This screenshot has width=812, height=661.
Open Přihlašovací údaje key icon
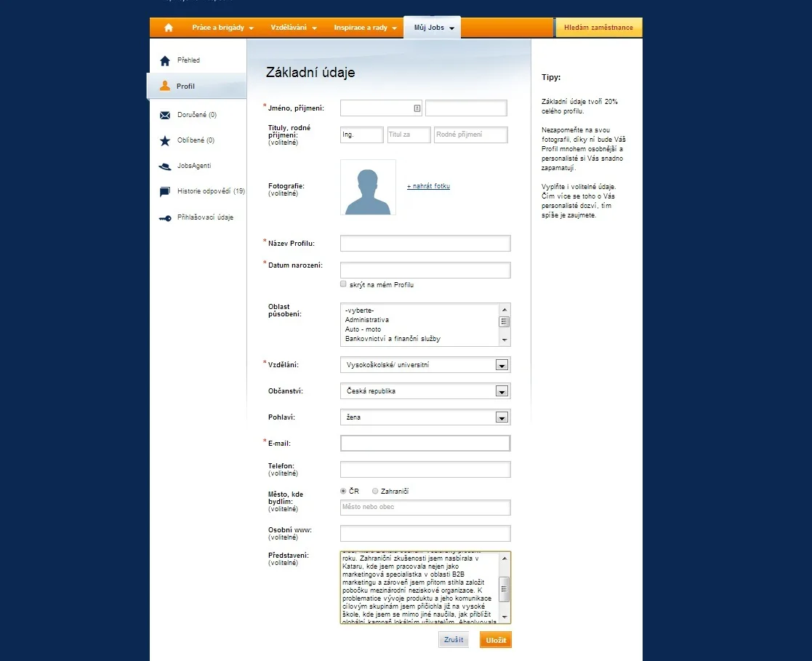(165, 218)
